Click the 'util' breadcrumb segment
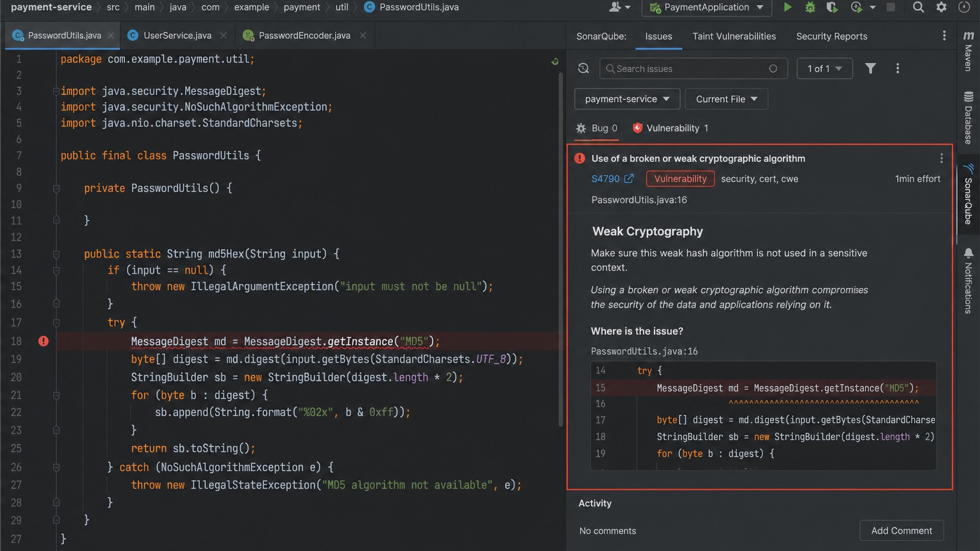Image resolution: width=980 pixels, height=551 pixels. [x=342, y=7]
